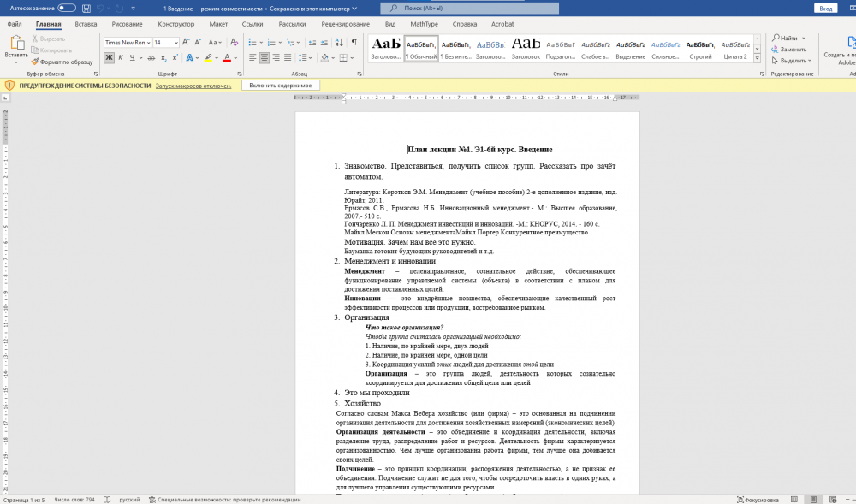Screen dimensions: 856x504
Task: Toggle italic formatting (К button)
Action: [121, 57]
